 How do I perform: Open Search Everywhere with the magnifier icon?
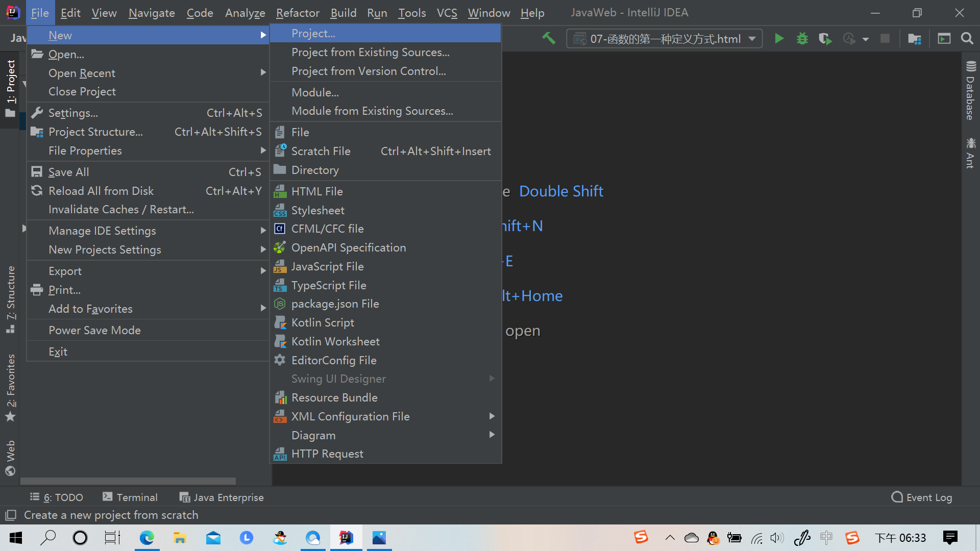point(968,38)
